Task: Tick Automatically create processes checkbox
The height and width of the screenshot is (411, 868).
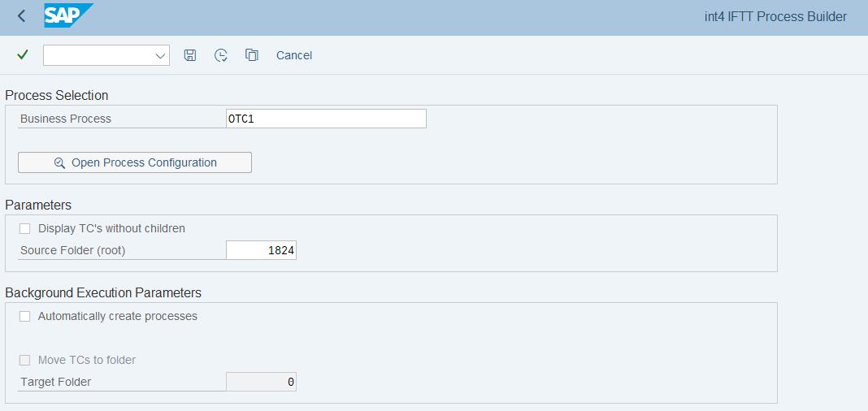Action: tap(25, 316)
